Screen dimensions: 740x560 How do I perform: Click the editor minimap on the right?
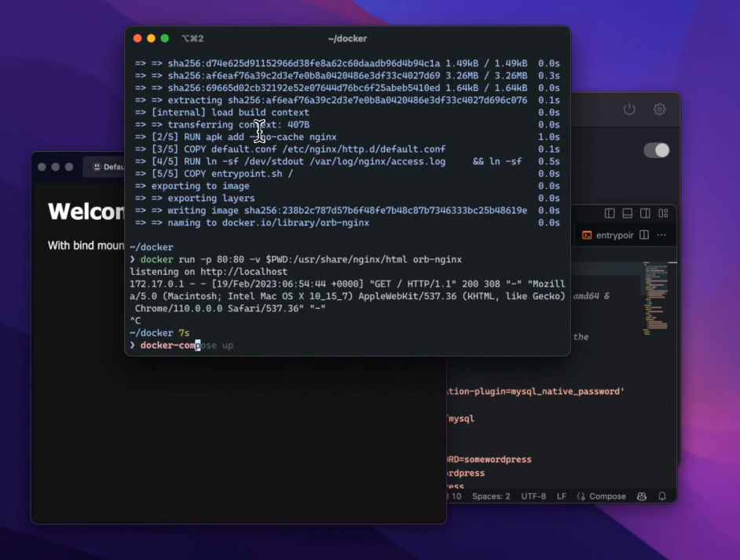coord(656,298)
